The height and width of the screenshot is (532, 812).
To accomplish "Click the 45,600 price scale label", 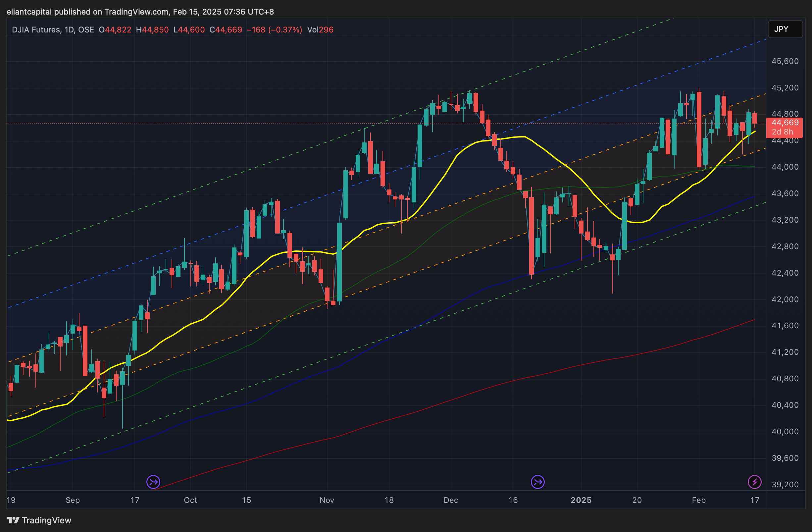I will pos(785,61).
